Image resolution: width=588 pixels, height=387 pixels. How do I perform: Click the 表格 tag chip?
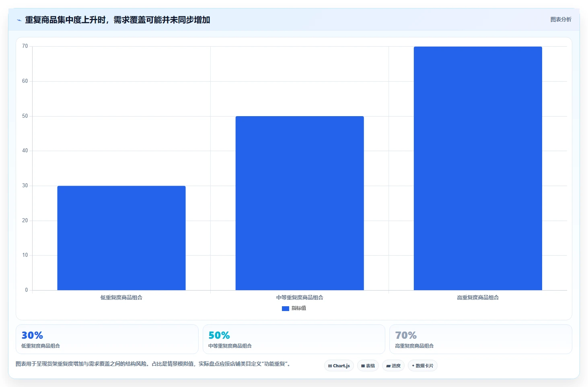point(368,366)
